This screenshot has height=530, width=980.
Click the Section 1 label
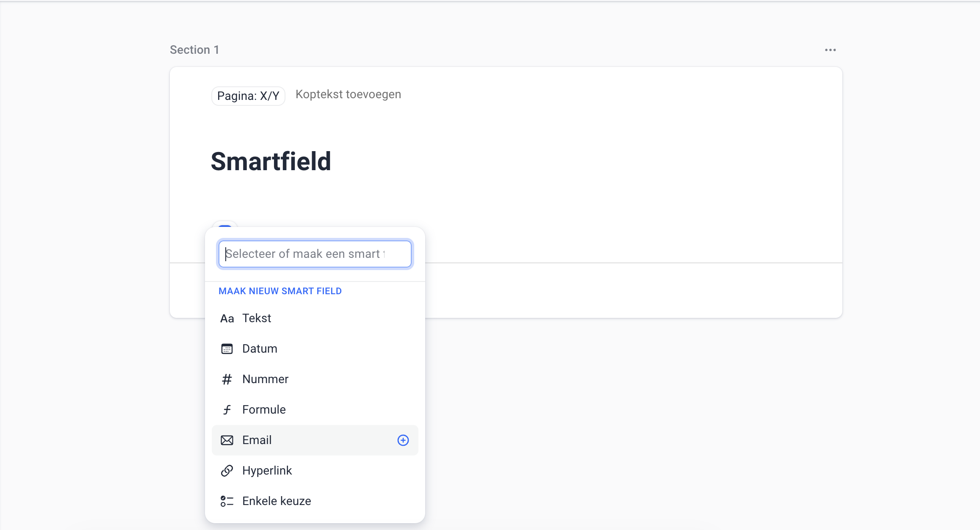click(x=194, y=50)
